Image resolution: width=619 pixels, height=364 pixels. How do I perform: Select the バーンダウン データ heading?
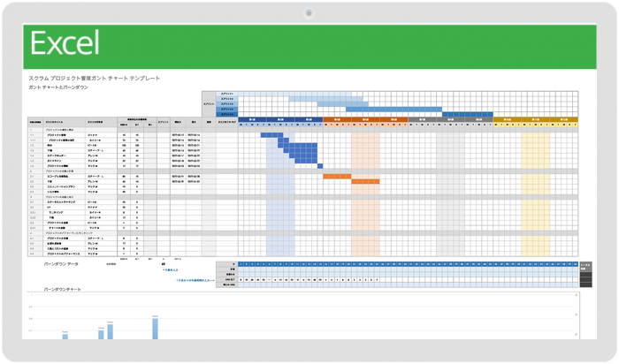click(61, 264)
